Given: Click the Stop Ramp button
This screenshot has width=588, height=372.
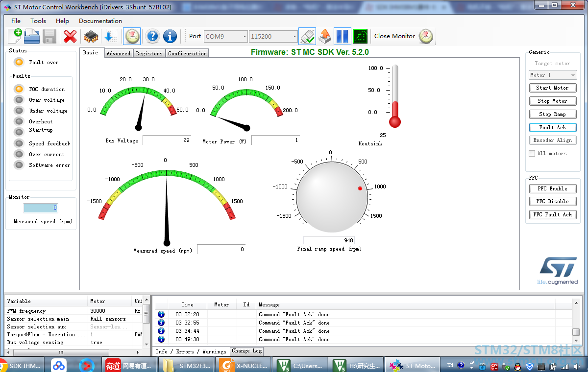Looking at the screenshot, I should (553, 114).
